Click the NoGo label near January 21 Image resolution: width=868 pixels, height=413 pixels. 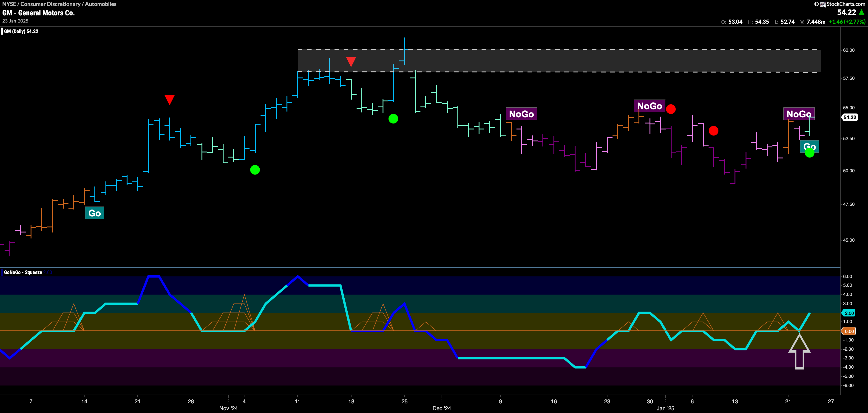coord(799,114)
